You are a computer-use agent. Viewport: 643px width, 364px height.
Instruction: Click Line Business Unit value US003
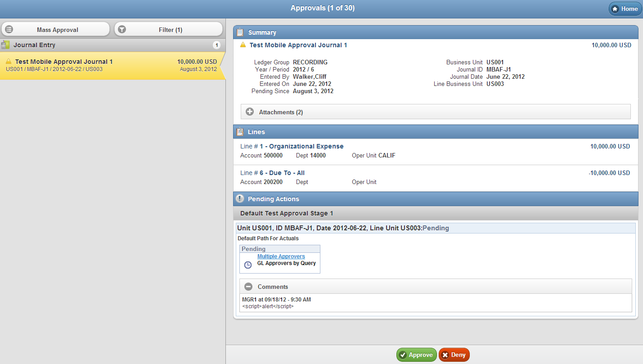[x=495, y=84]
